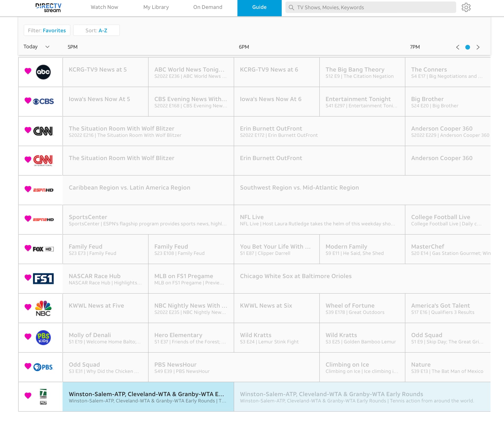Remove FOX HD from favorites heart
The height and width of the screenshot is (426, 504).
pyautogui.click(x=28, y=248)
